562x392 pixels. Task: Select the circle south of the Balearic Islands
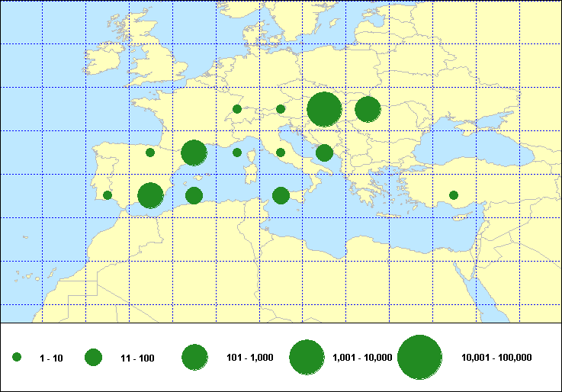click(x=194, y=196)
